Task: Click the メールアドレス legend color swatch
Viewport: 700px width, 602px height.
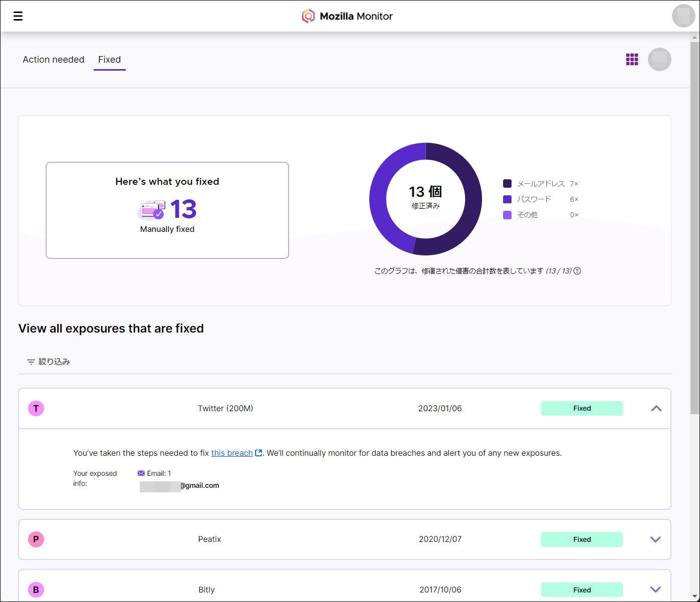Action: coord(507,184)
